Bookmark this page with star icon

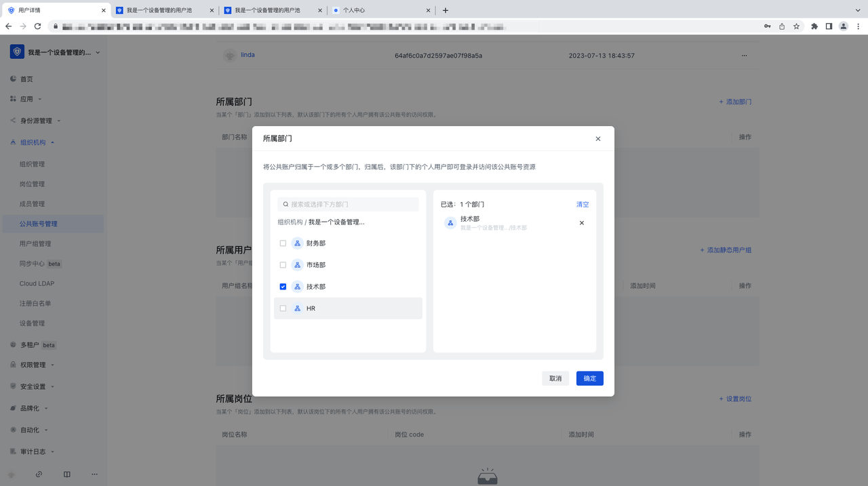pyautogui.click(x=796, y=26)
